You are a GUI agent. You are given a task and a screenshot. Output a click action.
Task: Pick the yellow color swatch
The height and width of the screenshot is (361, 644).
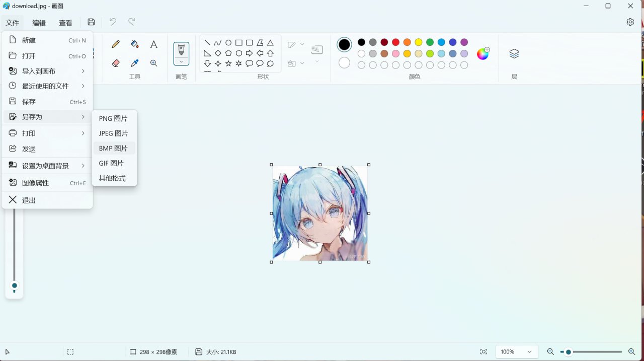419,42
